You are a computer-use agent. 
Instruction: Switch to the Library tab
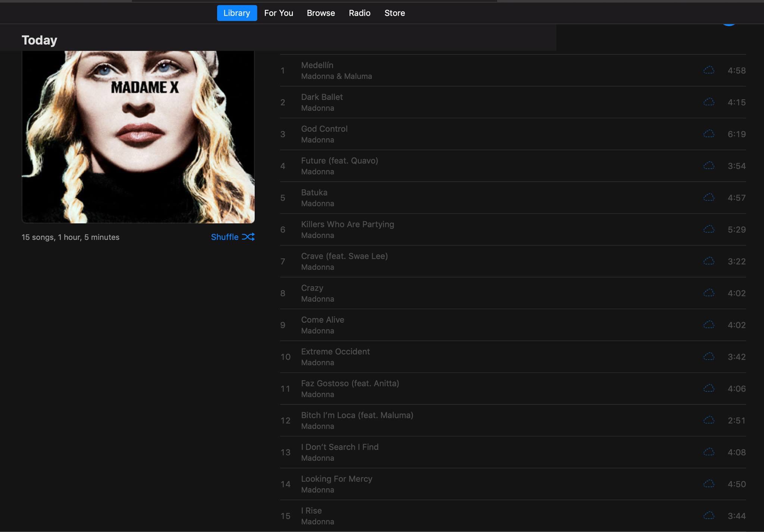click(237, 13)
